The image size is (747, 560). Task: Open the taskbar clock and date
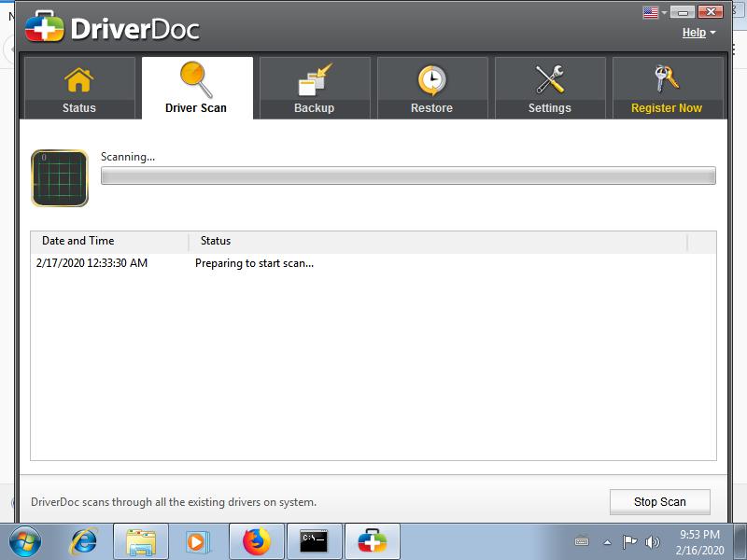699,542
